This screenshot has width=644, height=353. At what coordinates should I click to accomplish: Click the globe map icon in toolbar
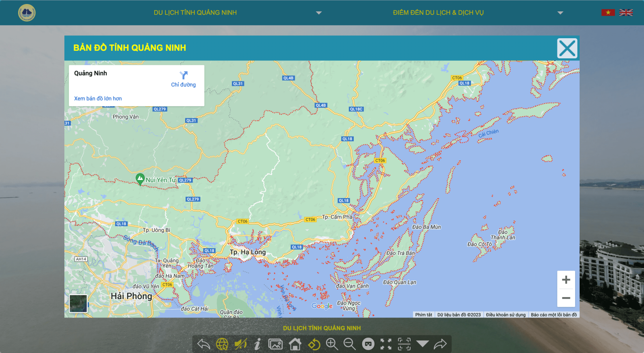coord(222,344)
